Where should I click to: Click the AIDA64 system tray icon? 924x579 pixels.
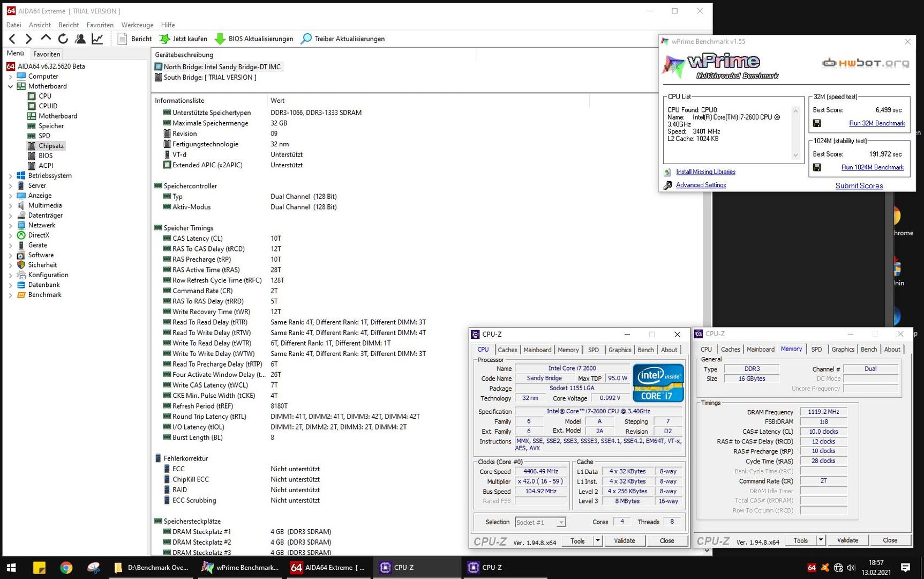pyautogui.click(x=812, y=567)
